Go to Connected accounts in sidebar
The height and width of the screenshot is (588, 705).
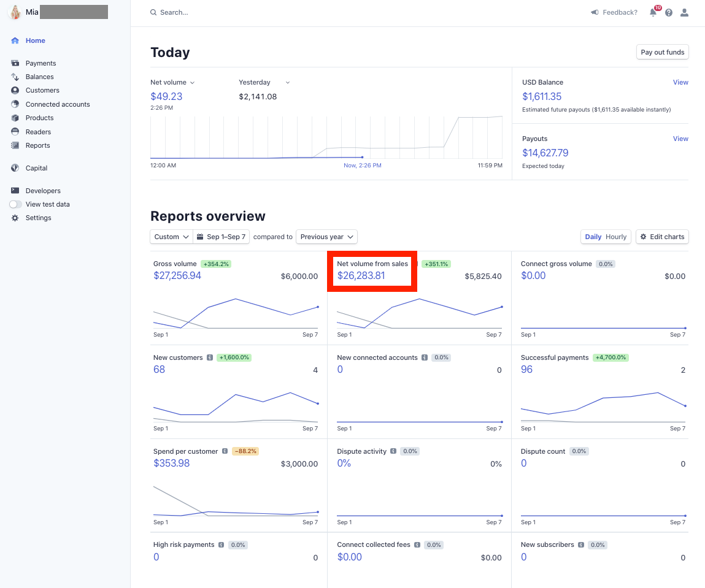(58, 104)
